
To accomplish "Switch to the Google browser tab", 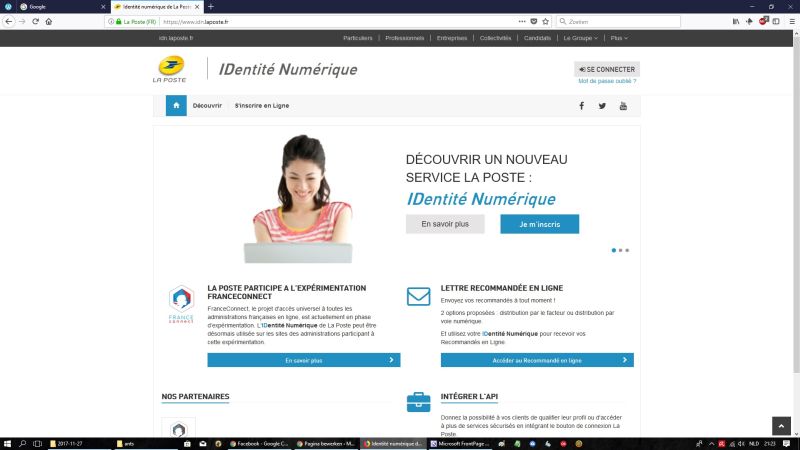I will pos(55,6).
